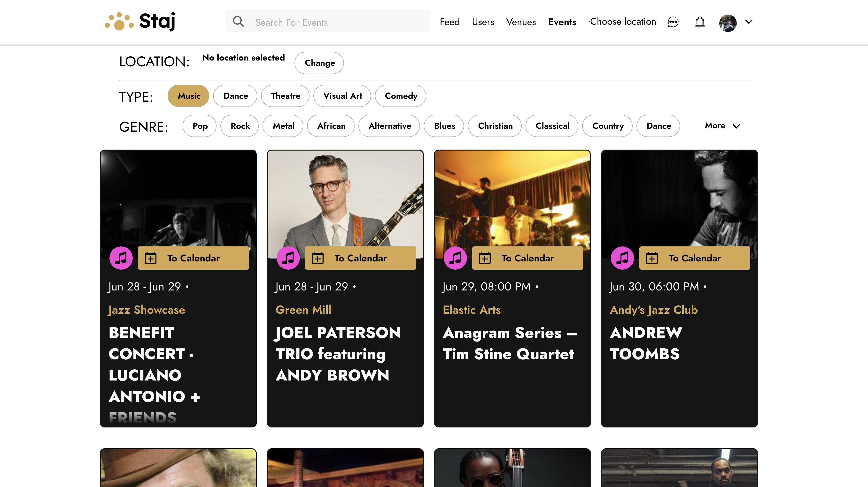Go to the Venues tab
868x487 pixels.
point(521,22)
